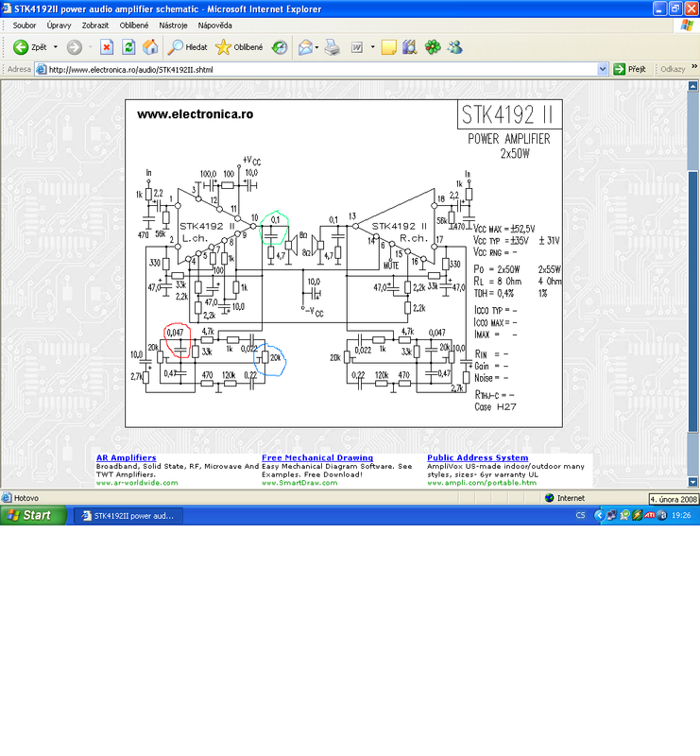Click the green checkmark tray icon
Image resolution: width=700 pixels, height=756 pixels.
coord(624,515)
